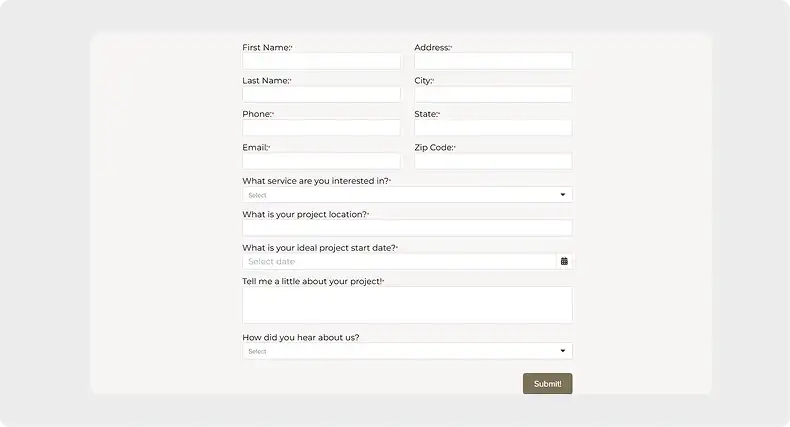Screen dimensions: 790x427
Task: Open the "How did you hear about us" select box
Action: coord(407,351)
